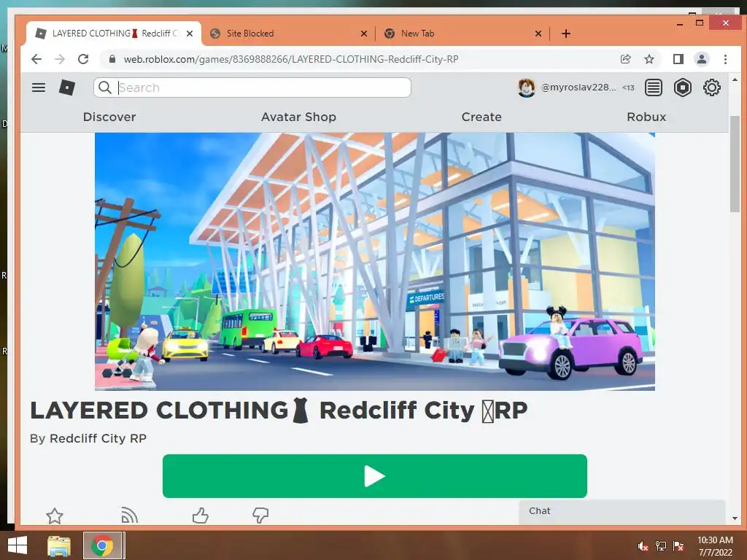Open the Windows Start menu
Screen dimensions: 747x560
[x=18, y=545]
